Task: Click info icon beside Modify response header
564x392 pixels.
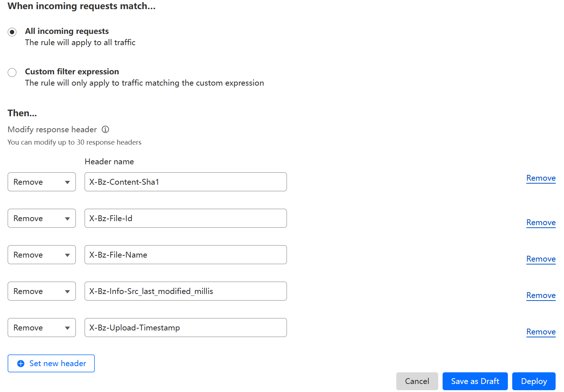Action: coord(105,129)
